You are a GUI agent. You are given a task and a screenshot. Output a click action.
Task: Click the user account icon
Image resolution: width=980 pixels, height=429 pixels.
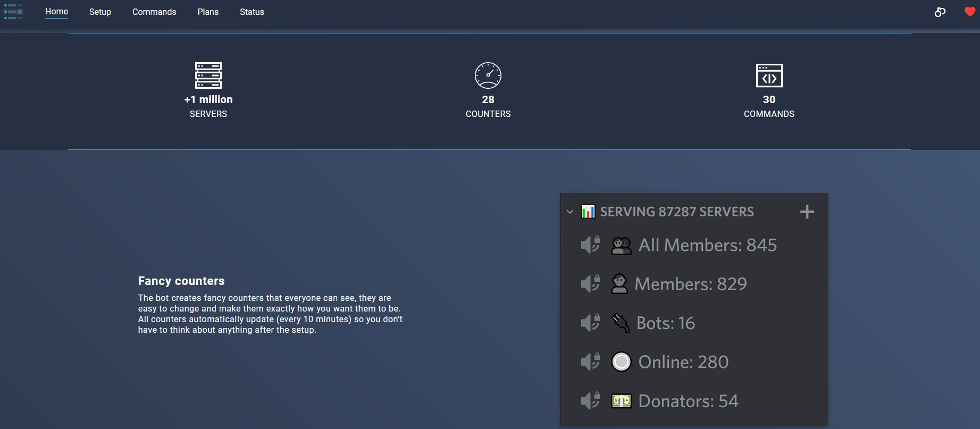point(940,12)
